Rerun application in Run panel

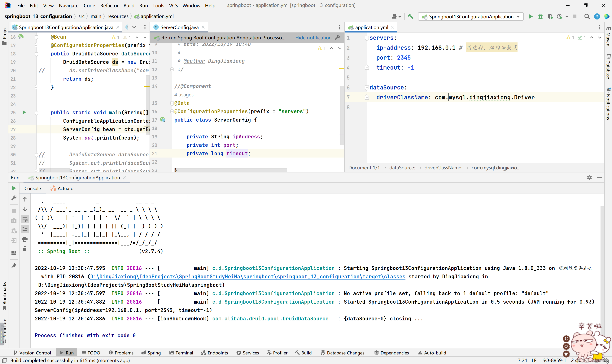(14, 188)
